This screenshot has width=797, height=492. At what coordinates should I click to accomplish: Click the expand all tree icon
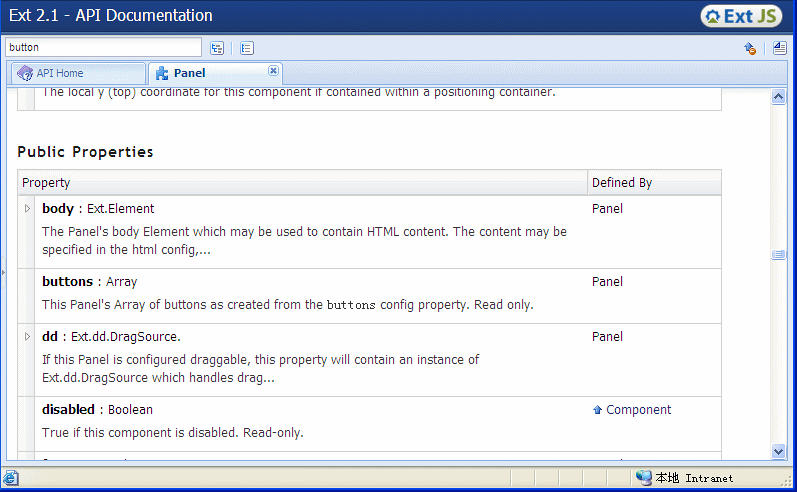217,48
